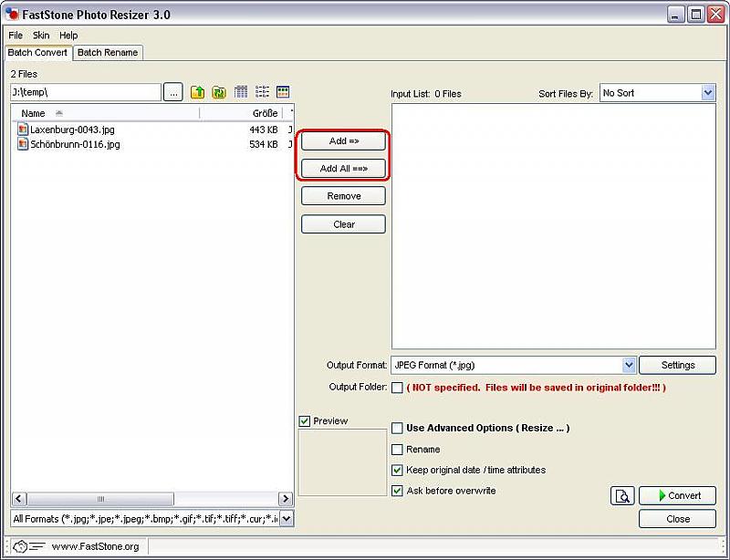Click the browse folder ellipsis button
730x560 pixels.
[173, 92]
